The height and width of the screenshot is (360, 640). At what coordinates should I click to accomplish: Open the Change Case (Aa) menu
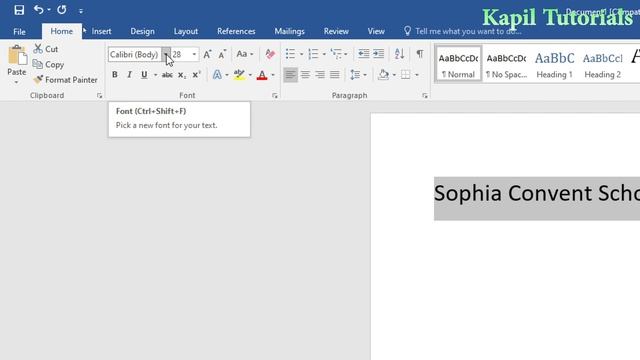(245, 54)
